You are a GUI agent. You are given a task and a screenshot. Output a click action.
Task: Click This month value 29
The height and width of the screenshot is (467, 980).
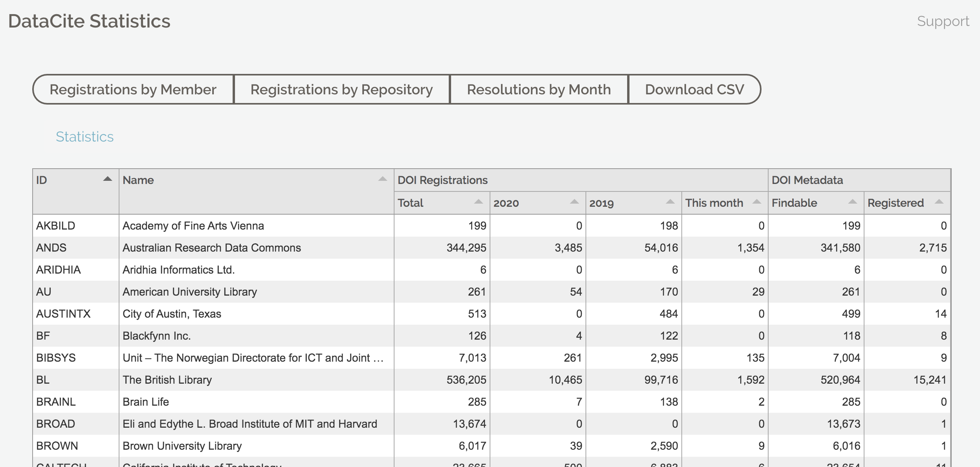click(x=758, y=292)
